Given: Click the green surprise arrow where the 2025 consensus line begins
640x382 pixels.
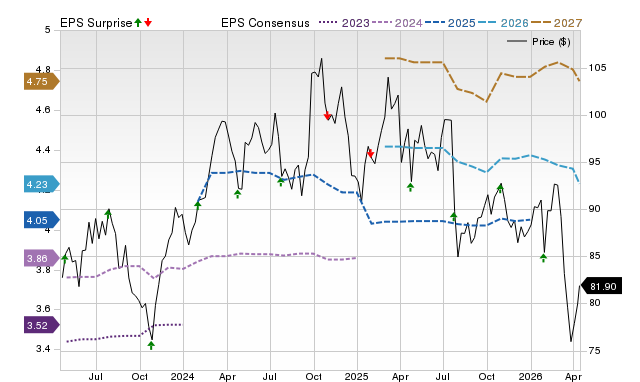Looking at the screenshot, I should click(198, 205).
